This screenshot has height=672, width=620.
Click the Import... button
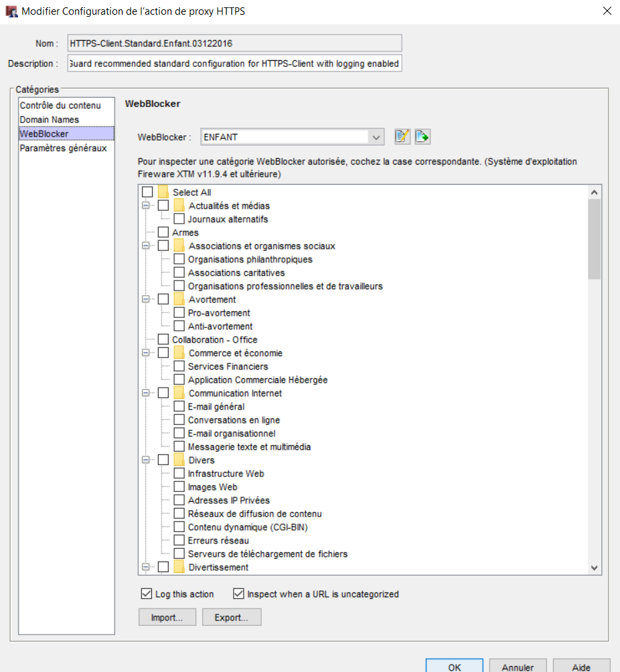click(x=167, y=617)
